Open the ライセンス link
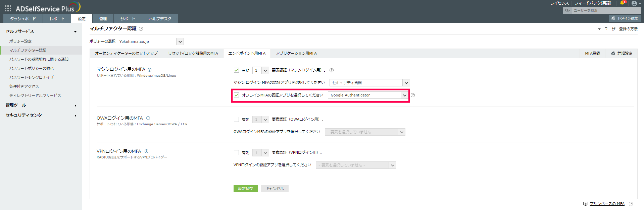644x210 pixels. pyautogui.click(x=559, y=3)
